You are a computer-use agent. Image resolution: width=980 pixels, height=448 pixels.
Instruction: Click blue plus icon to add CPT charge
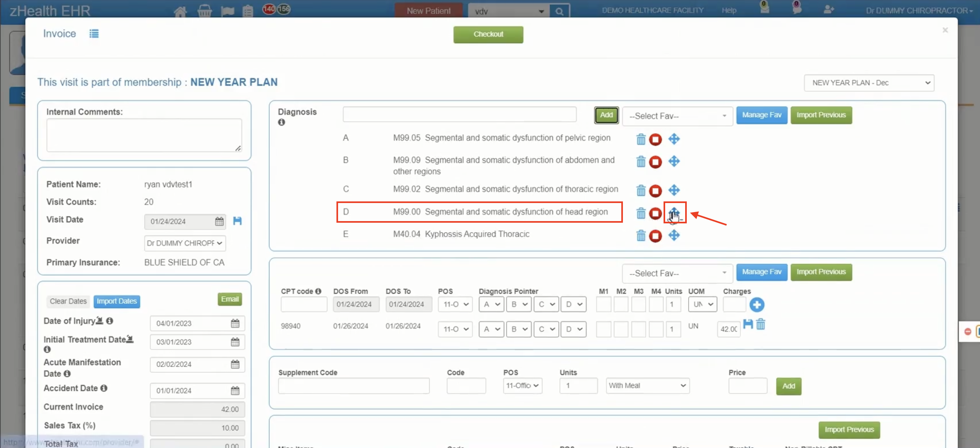[x=757, y=304]
